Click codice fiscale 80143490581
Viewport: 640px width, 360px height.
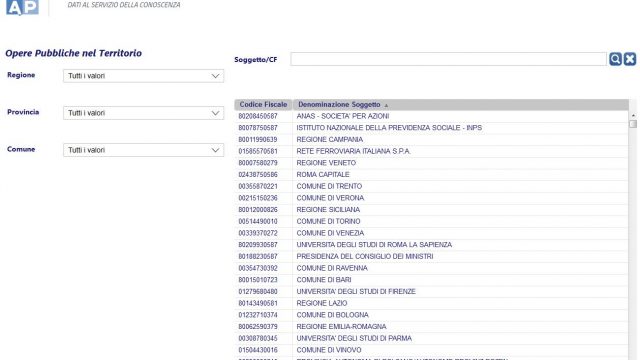pyautogui.click(x=258, y=303)
